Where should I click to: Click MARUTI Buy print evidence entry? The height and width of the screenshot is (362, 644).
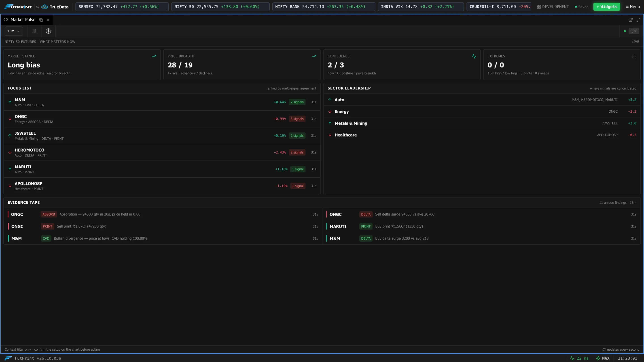(481, 226)
